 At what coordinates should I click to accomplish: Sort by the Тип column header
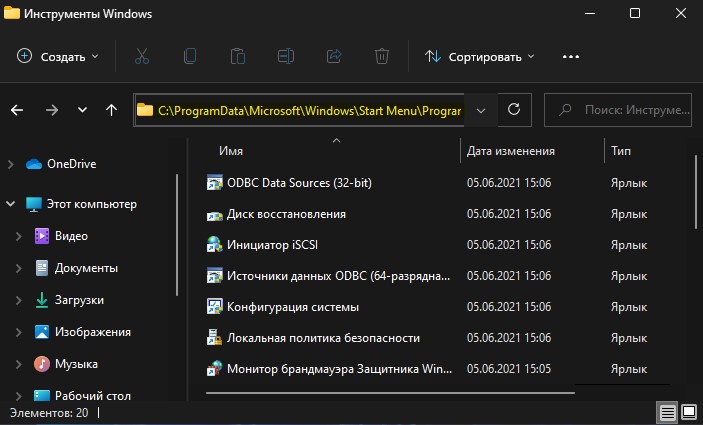click(621, 151)
